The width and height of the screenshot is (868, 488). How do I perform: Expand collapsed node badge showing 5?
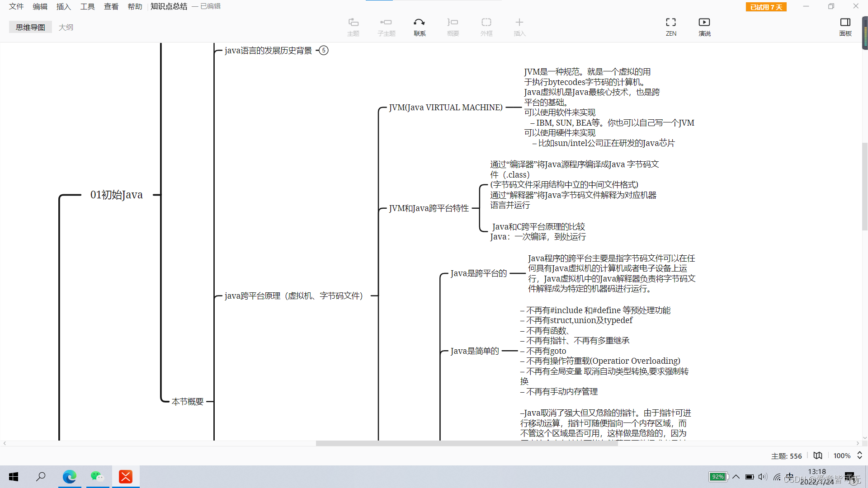tap(324, 50)
